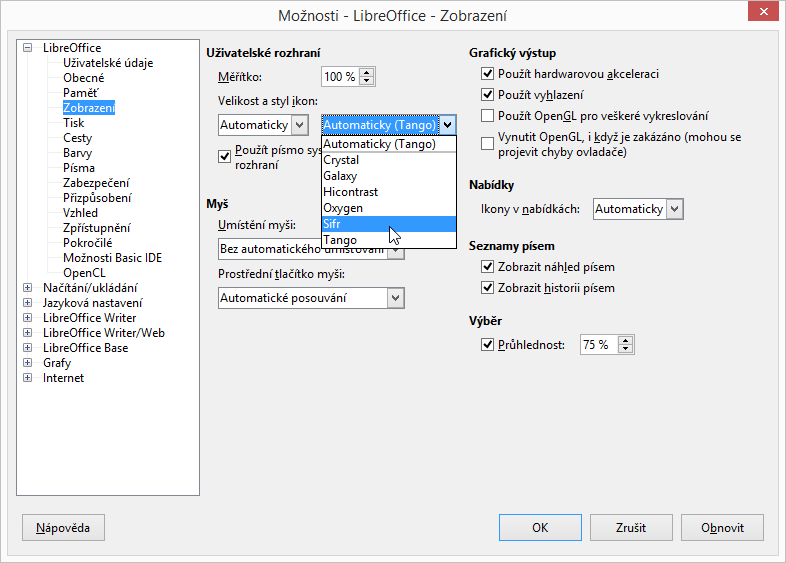
Task: Open icon size Automaticky dropdown
Action: pos(299,125)
